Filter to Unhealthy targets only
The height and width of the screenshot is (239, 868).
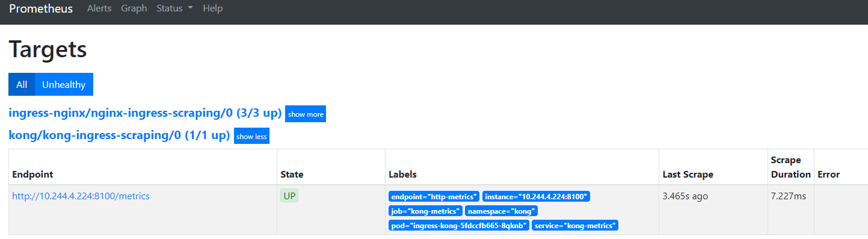[x=64, y=84]
